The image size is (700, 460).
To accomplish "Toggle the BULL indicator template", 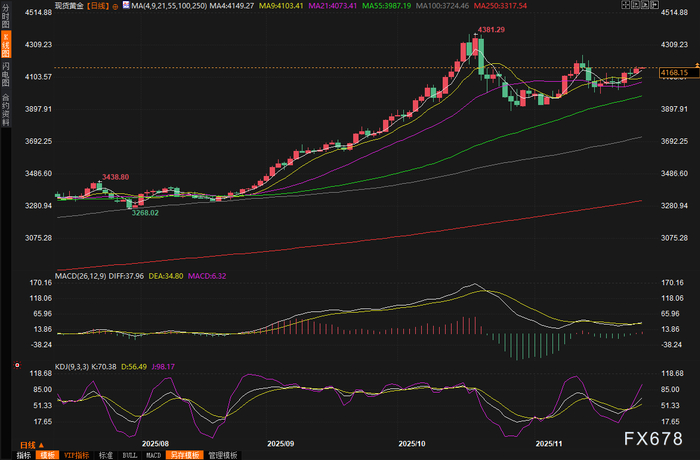I will (x=129, y=455).
